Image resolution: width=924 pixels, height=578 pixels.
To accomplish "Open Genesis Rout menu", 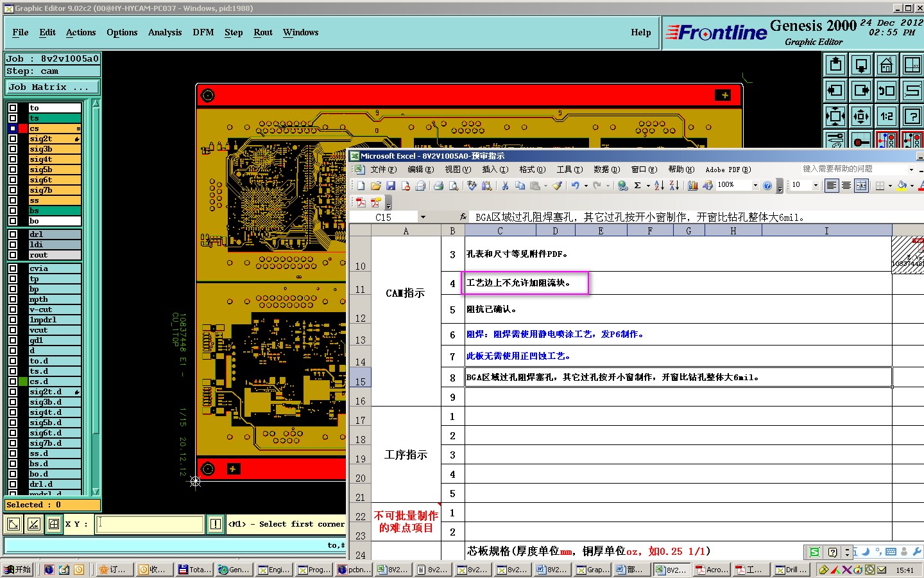I will pos(263,33).
